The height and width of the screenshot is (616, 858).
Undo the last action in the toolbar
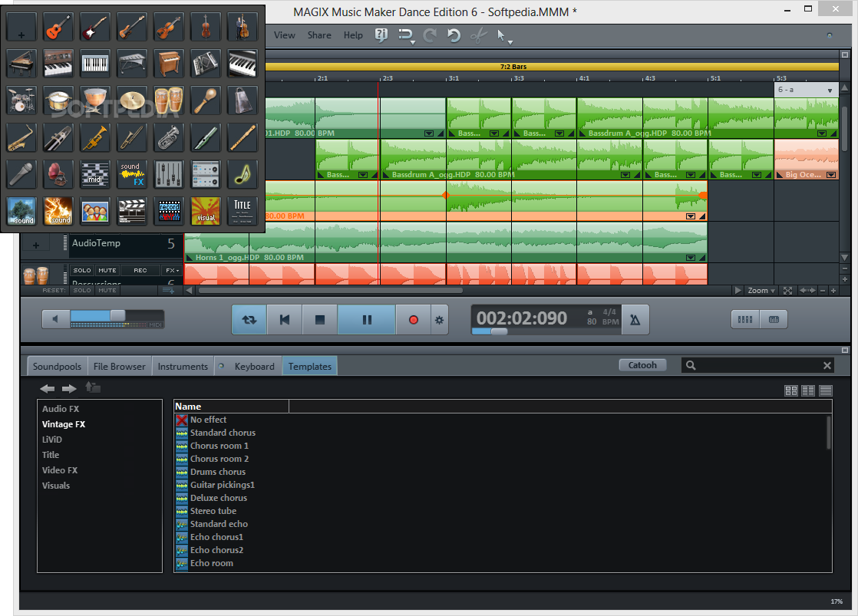453,35
